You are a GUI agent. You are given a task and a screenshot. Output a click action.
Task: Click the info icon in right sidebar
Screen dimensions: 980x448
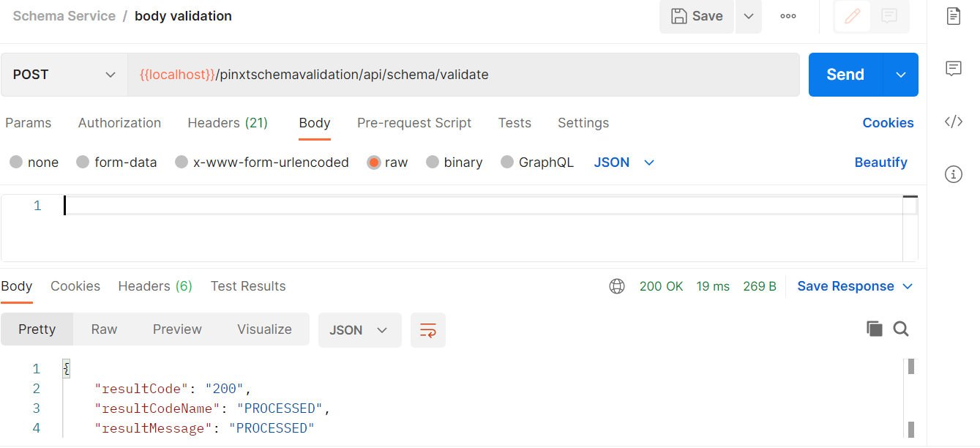[x=953, y=174]
